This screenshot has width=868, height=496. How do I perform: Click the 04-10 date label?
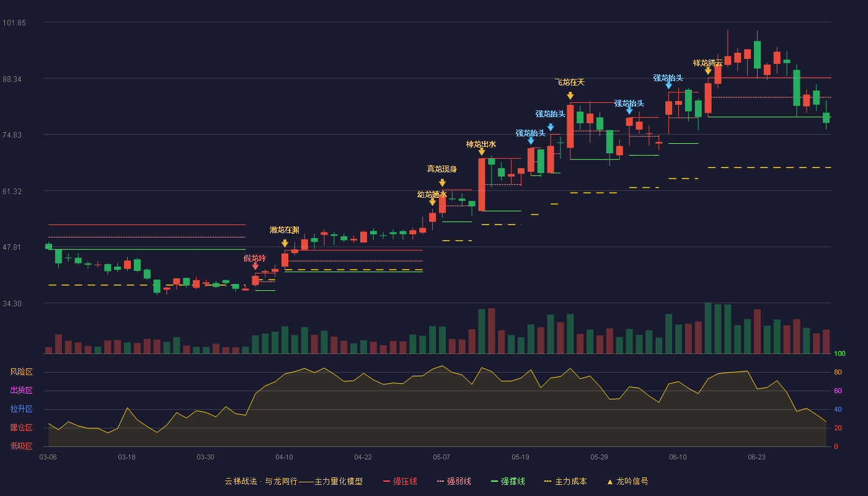(284, 457)
